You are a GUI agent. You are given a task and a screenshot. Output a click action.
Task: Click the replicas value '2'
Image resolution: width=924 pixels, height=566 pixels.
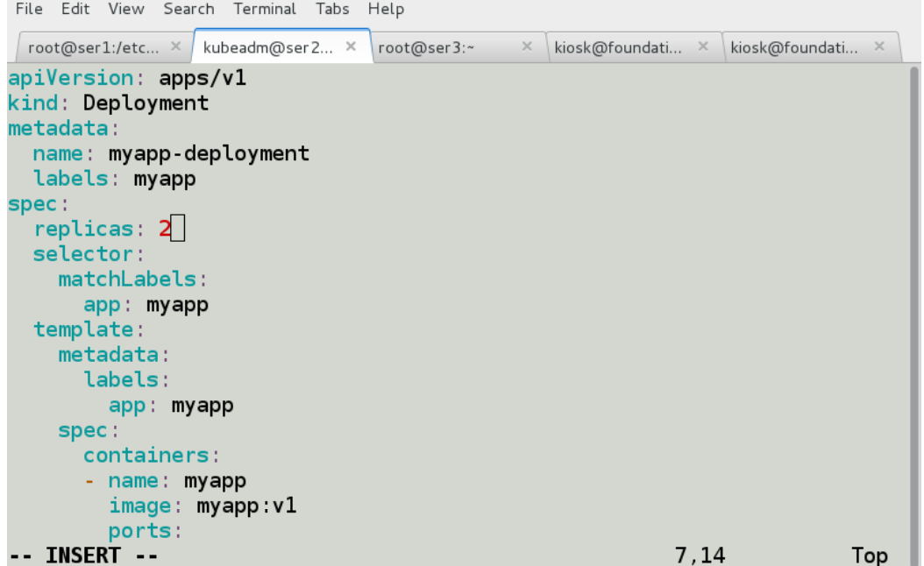tap(165, 229)
